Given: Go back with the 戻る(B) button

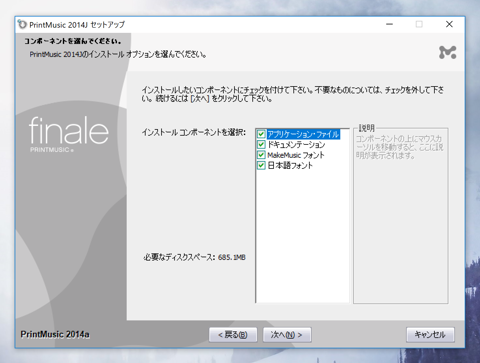Looking at the screenshot, I should click(233, 335).
